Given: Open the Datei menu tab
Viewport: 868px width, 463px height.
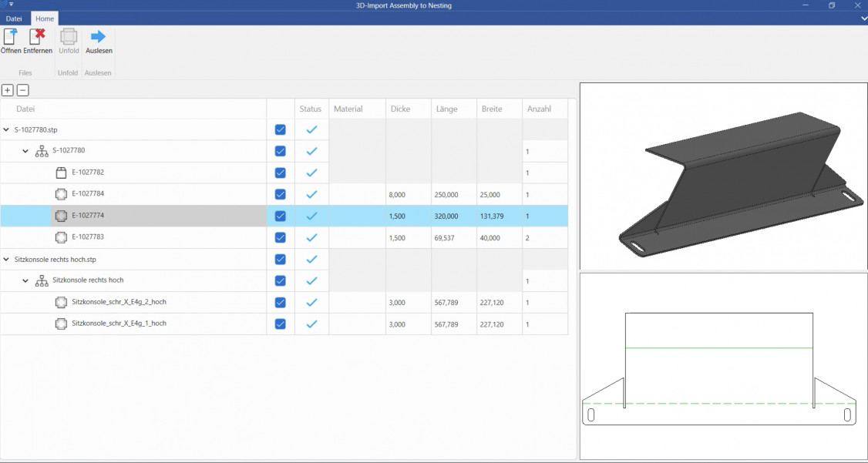Looking at the screenshot, I should 14,18.
